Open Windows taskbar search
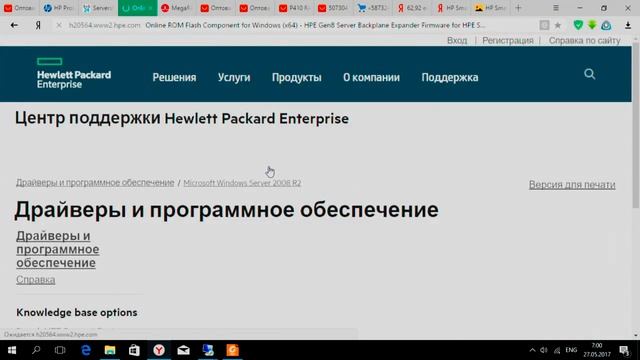The image size is (640, 360). click(36, 350)
